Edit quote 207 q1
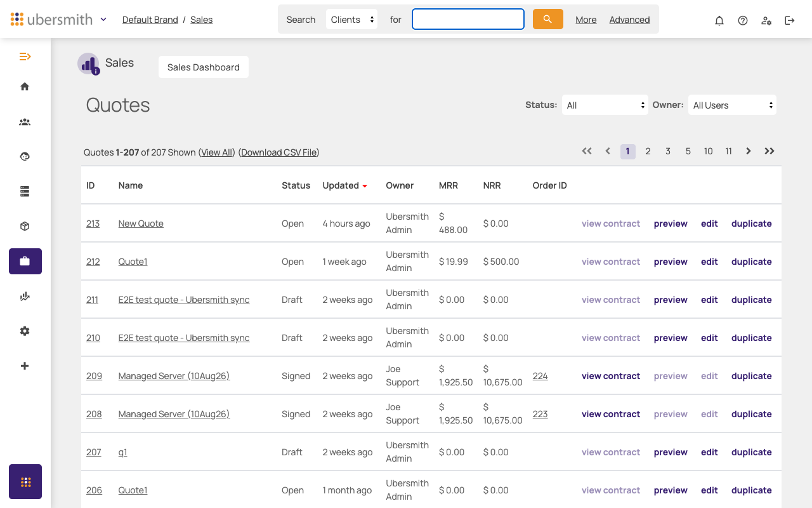This screenshot has width=812, height=508. coord(709,452)
